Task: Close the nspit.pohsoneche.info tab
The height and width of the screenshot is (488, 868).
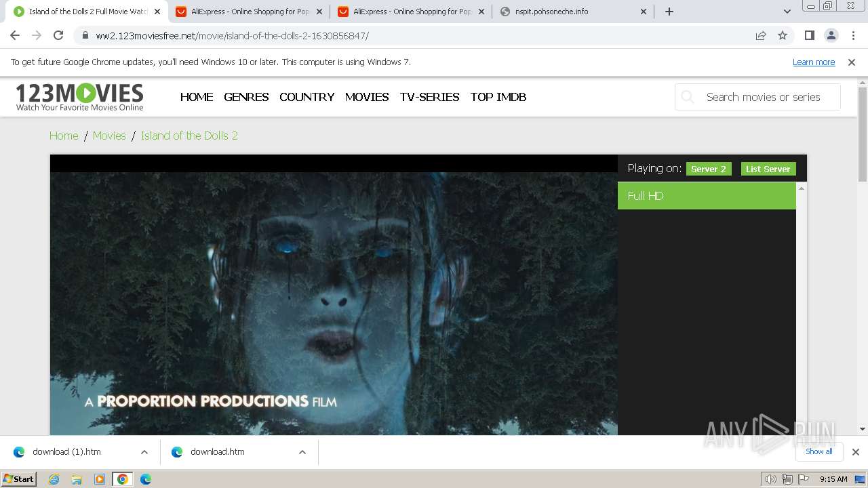Action: pyautogui.click(x=644, y=12)
